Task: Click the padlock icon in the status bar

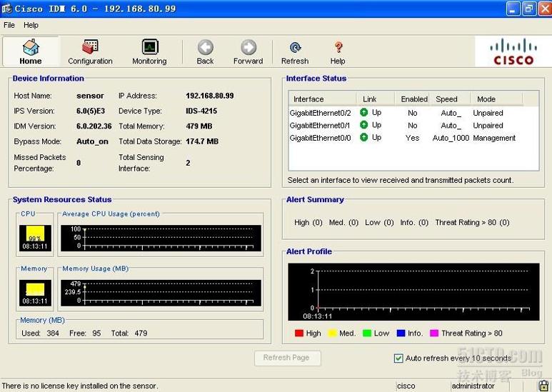Action: click(544, 386)
